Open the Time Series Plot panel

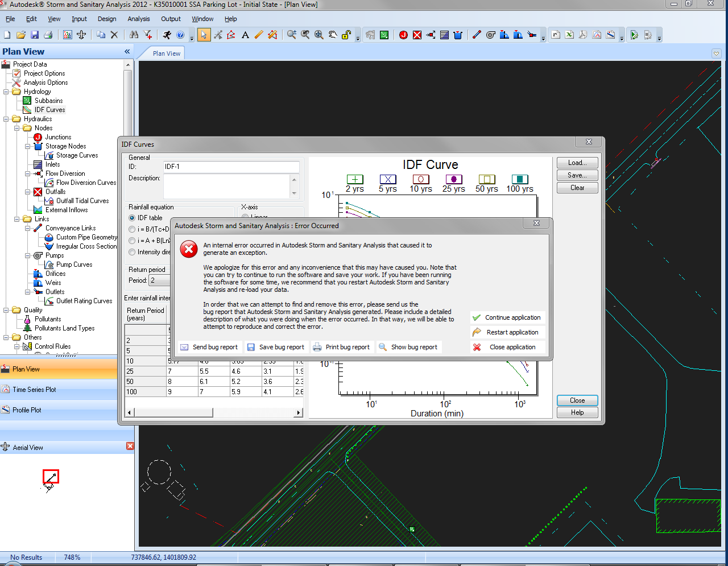tap(59, 390)
